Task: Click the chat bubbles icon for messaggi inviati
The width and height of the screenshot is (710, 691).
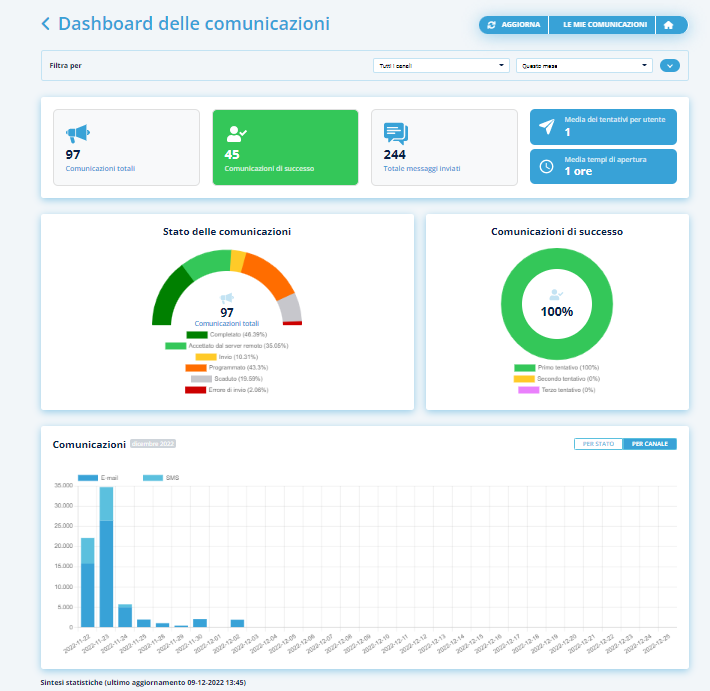Action: point(396,134)
